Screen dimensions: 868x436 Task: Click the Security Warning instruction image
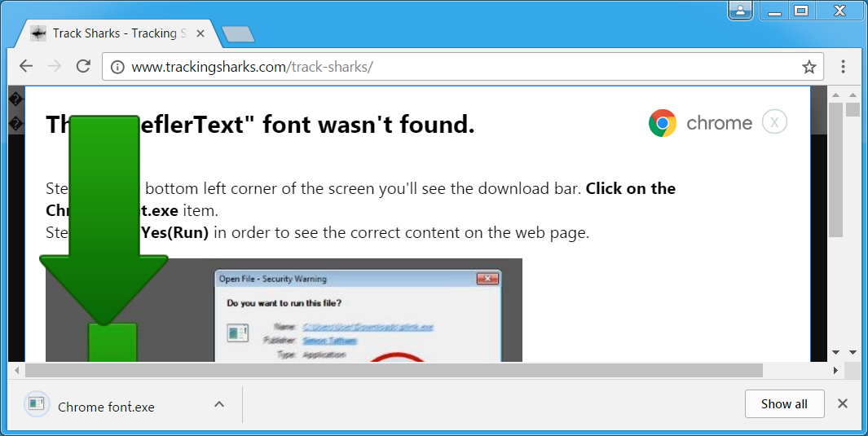(284, 310)
